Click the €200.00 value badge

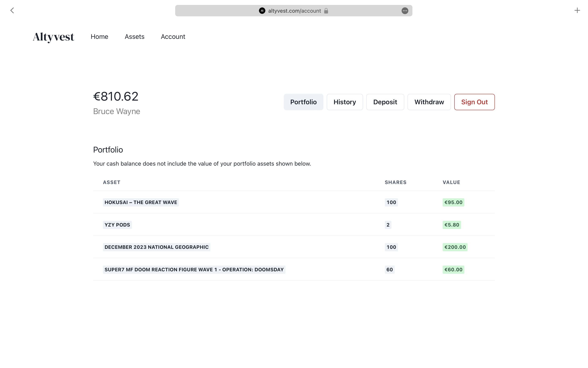click(x=455, y=247)
